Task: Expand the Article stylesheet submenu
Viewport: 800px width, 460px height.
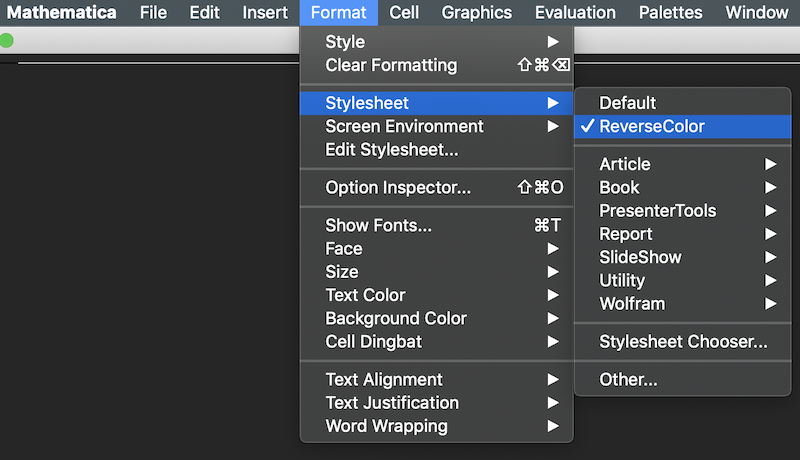Action: coord(683,164)
